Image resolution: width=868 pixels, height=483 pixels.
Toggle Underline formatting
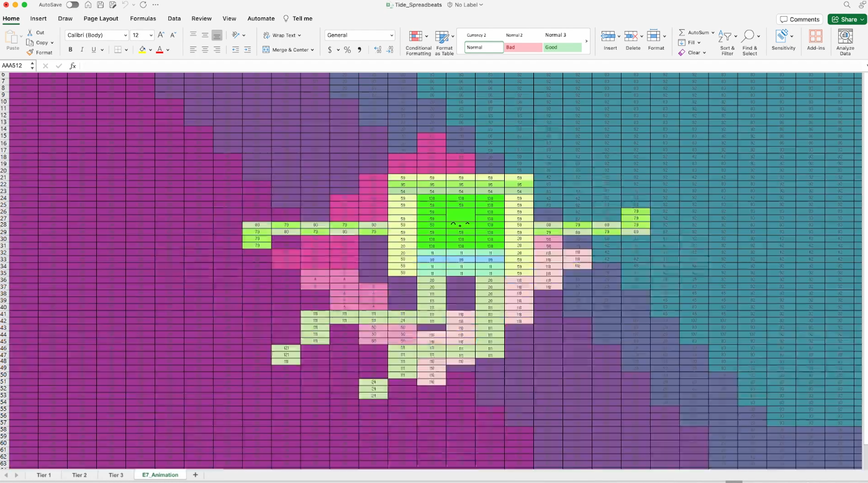[94, 50]
